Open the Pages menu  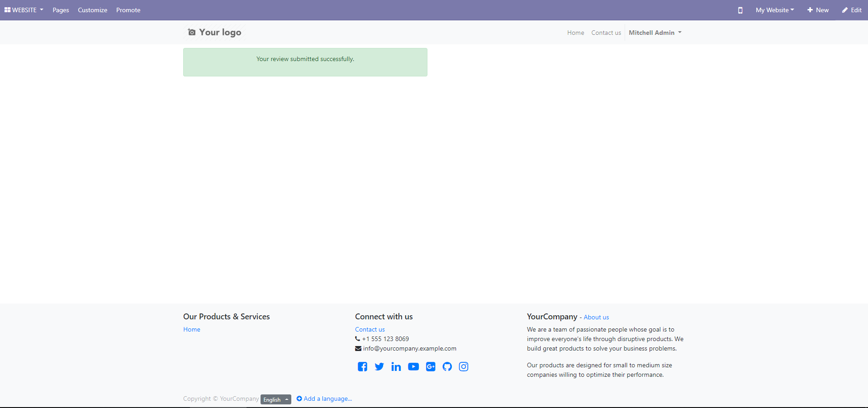61,10
